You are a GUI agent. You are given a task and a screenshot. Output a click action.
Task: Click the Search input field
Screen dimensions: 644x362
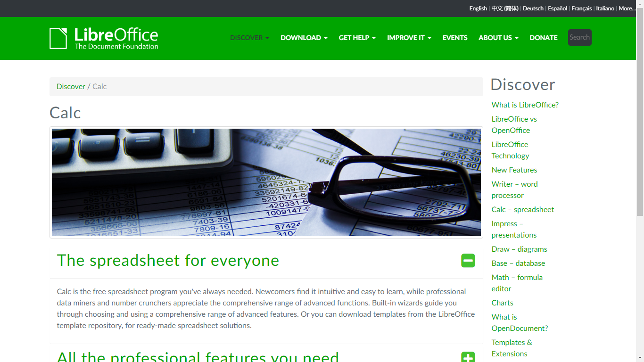pyautogui.click(x=580, y=38)
